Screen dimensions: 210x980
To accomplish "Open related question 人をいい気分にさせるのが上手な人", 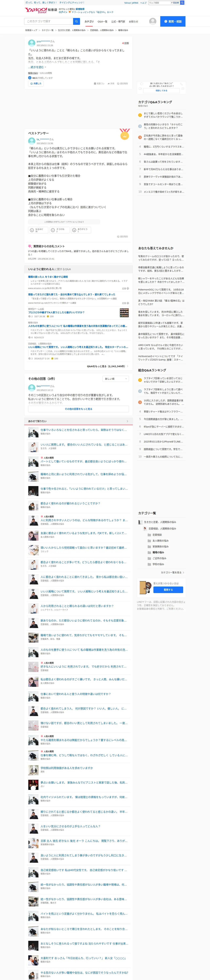I will [70, 826].
